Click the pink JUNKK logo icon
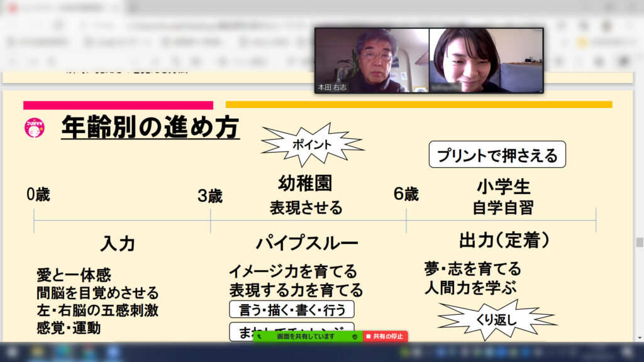The width and height of the screenshot is (644, 362). click(34, 128)
